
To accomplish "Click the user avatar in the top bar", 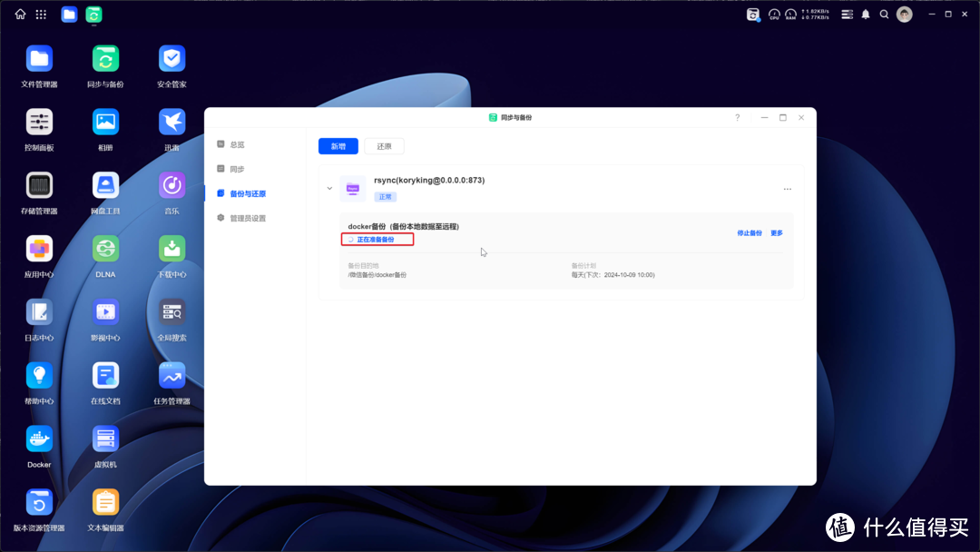I will (904, 14).
